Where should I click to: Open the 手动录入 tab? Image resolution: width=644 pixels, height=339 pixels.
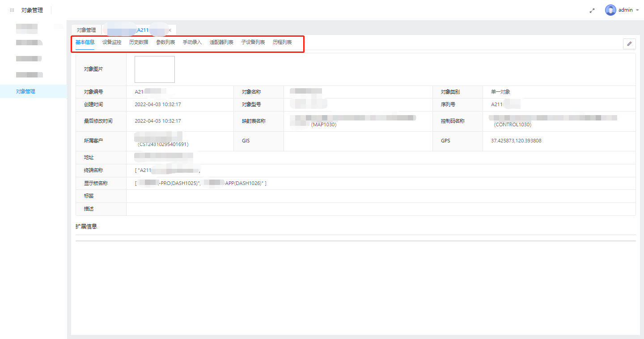click(x=192, y=43)
